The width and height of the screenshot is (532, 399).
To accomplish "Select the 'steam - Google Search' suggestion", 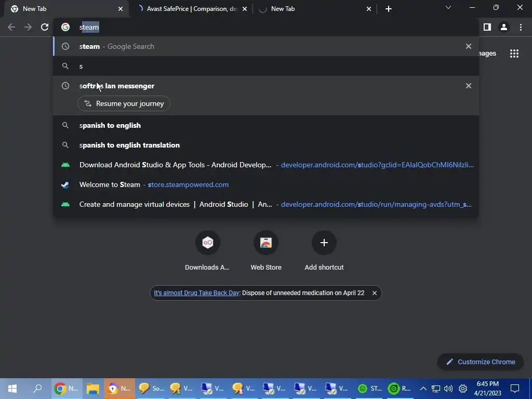I will point(266,46).
